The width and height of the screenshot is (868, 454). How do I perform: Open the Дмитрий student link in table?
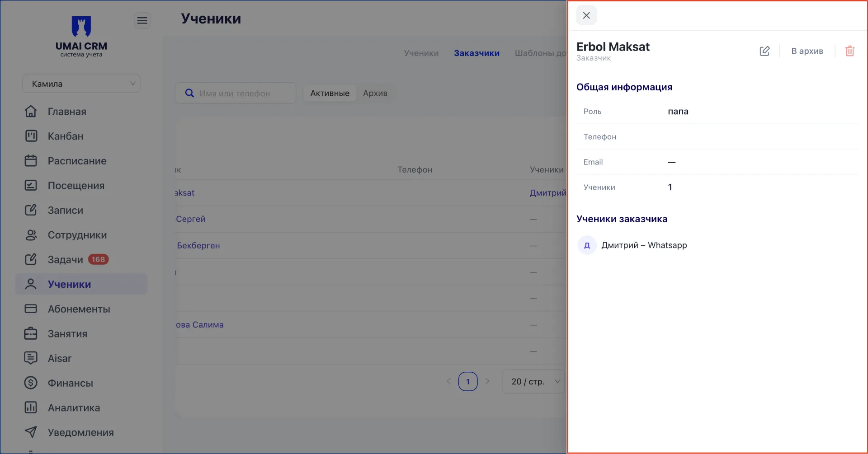point(548,193)
